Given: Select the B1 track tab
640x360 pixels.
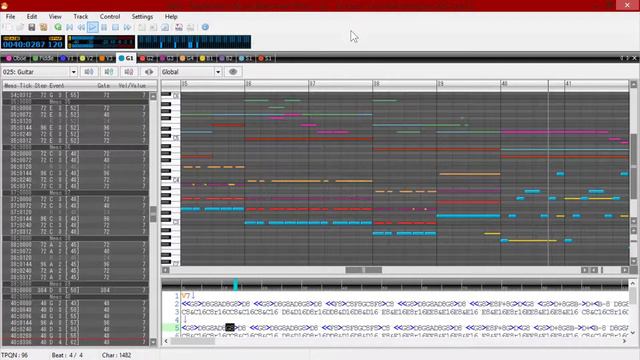Looking at the screenshot, I should [206, 58].
